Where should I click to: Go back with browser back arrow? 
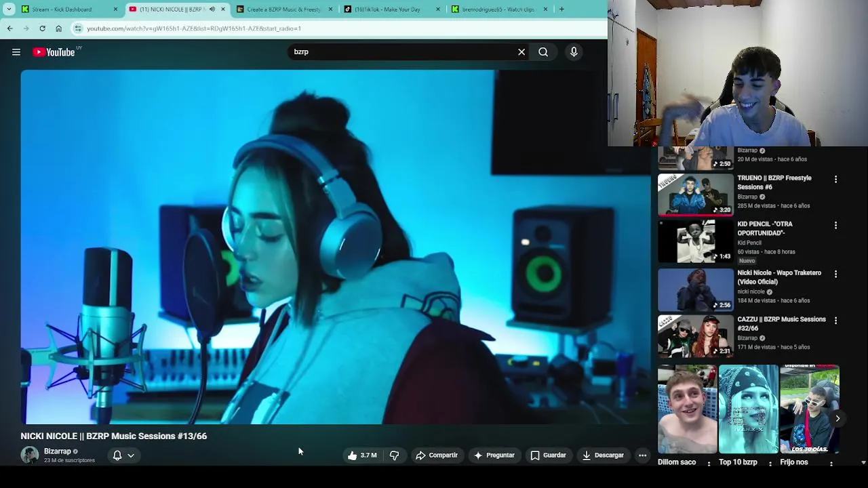pos(9,28)
